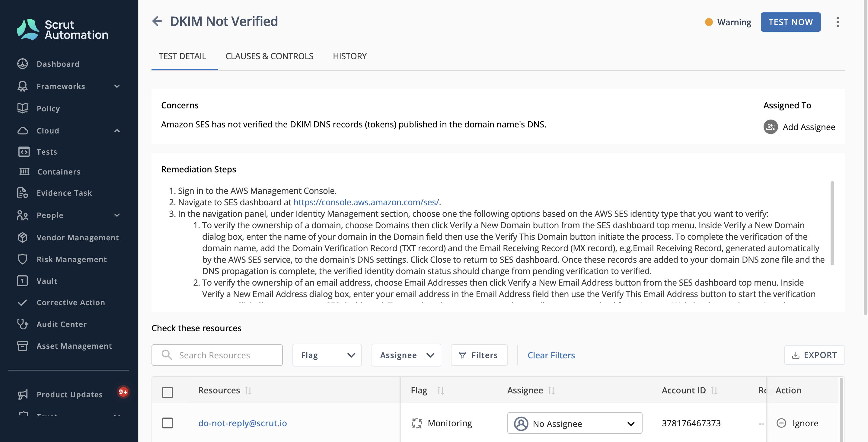Toggle the select-all resources checkbox
Viewport: 868px width, 442px height.
[168, 392]
